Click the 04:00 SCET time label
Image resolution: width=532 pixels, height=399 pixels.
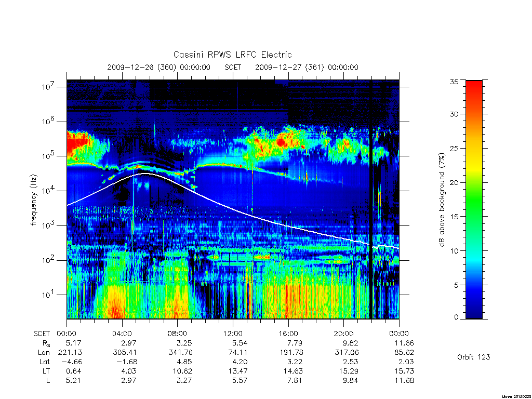[122, 334]
